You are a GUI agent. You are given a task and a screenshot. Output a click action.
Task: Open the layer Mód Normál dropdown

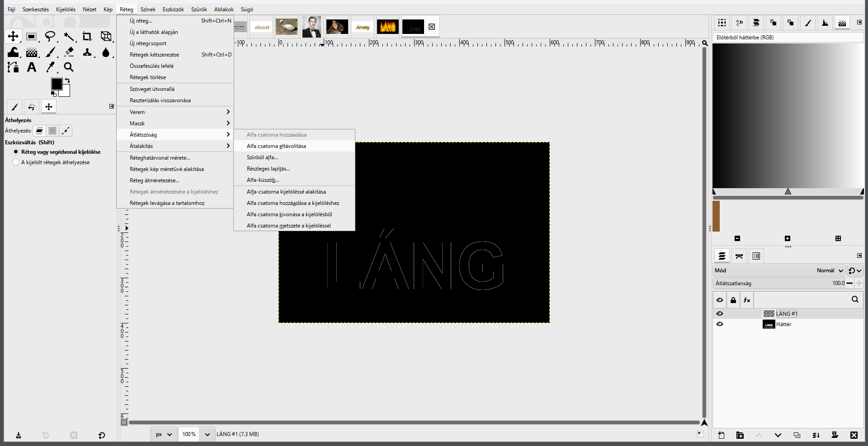click(x=778, y=270)
